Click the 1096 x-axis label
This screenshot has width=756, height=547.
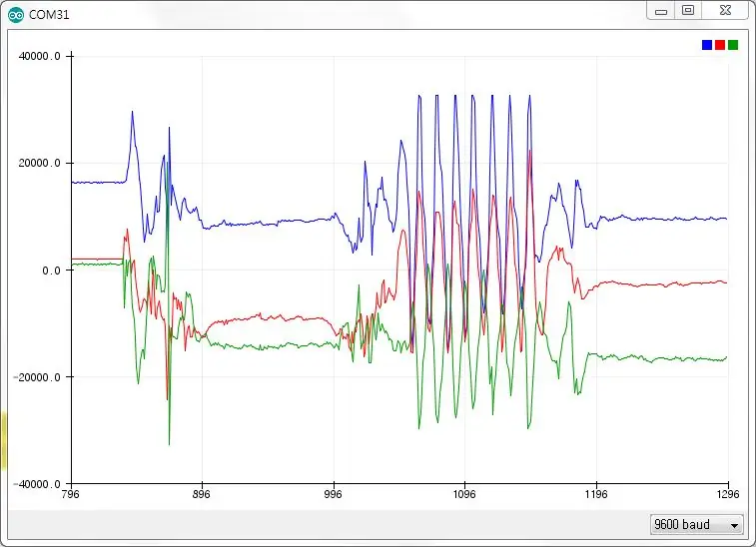click(464, 494)
